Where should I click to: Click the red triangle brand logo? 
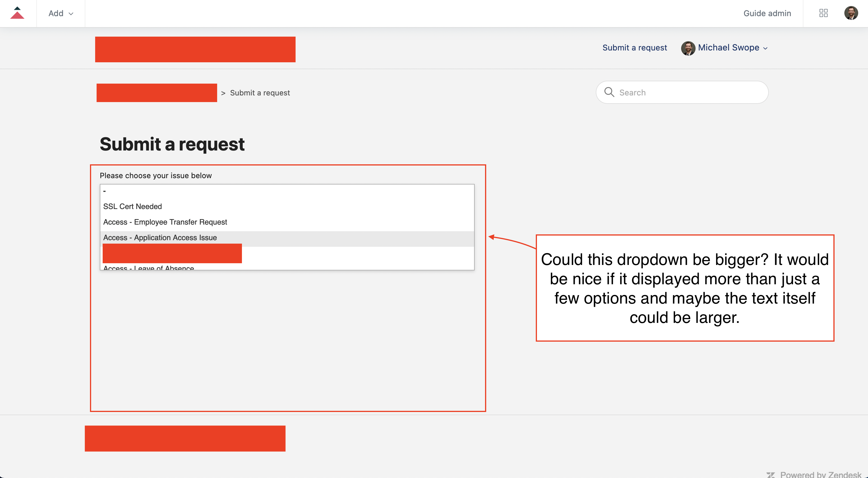click(17, 13)
